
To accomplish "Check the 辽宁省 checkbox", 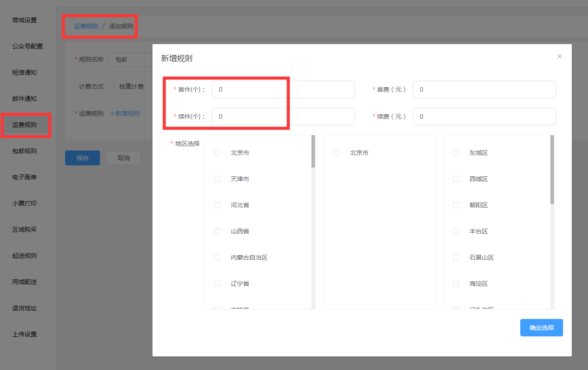I will point(217,284).
